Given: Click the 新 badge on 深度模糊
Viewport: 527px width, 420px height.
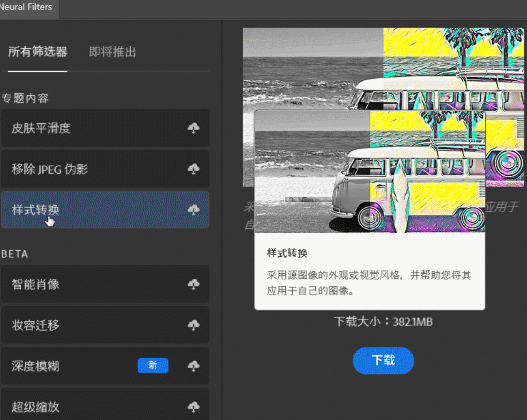Looking at the screenshot, I should tap(153, 365).
